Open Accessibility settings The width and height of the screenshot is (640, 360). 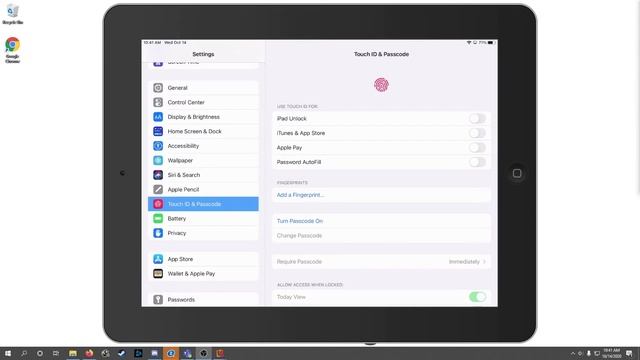[x=203, y=146]
